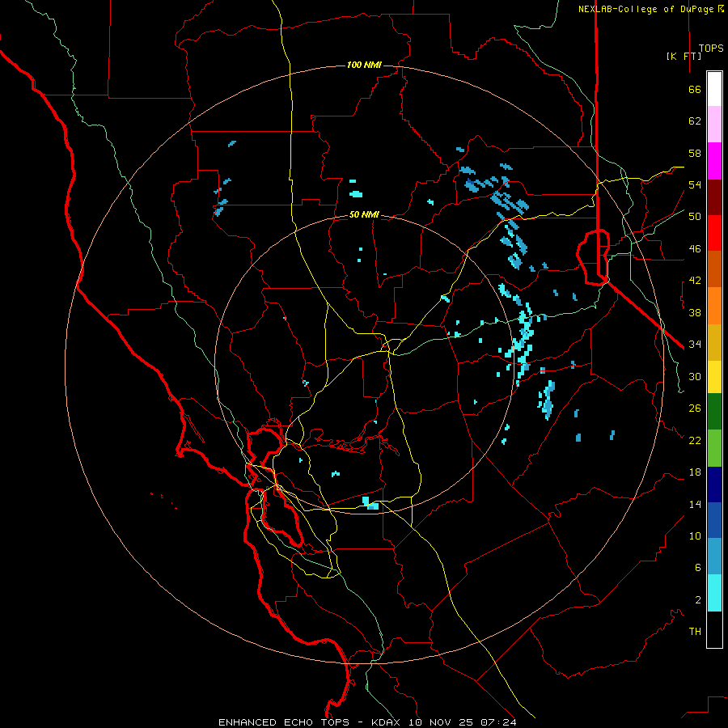Click the '58' legend value
The width and height of the screenshot is (728, 728).
coord(695,153)
